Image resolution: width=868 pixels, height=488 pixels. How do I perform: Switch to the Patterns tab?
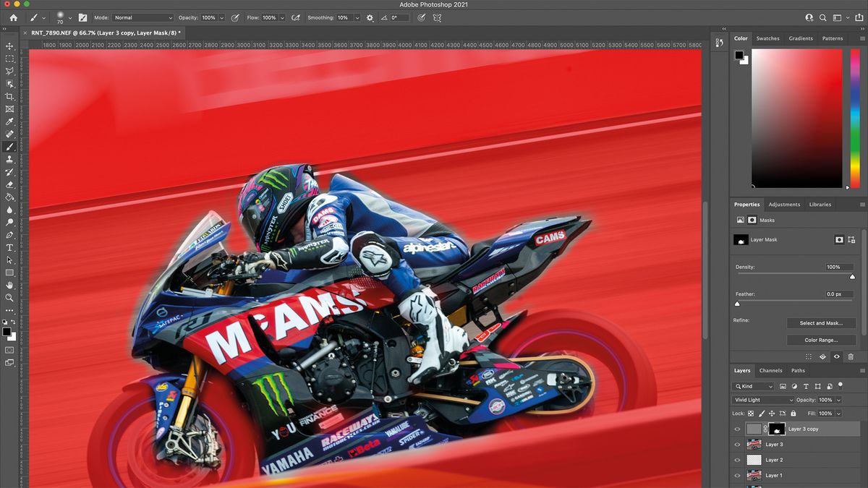[x=833, y=38]
